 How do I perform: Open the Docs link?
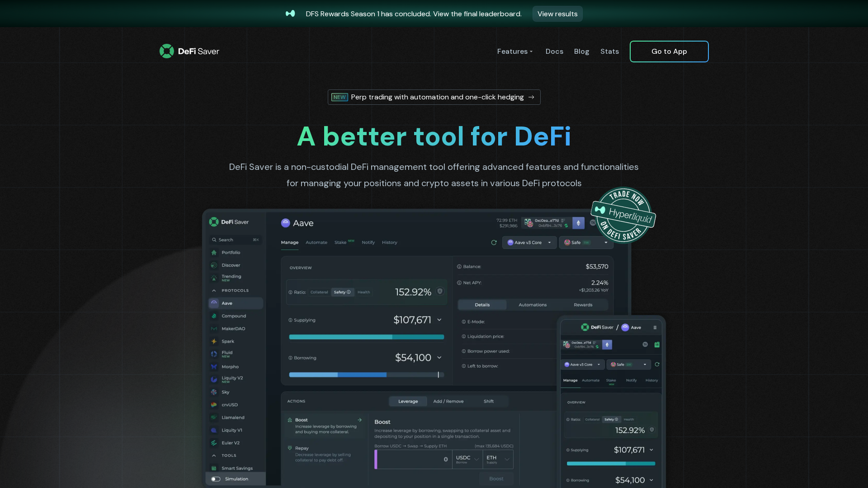pos(554,52)
